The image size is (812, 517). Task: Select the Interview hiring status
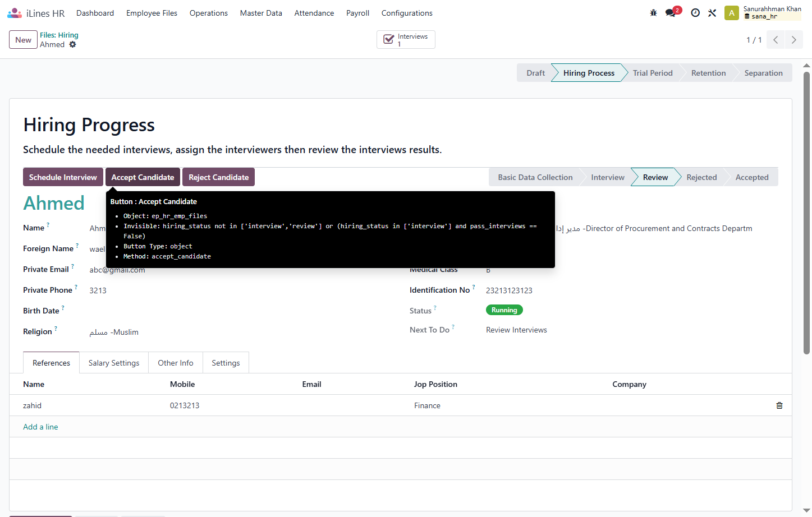607,177
